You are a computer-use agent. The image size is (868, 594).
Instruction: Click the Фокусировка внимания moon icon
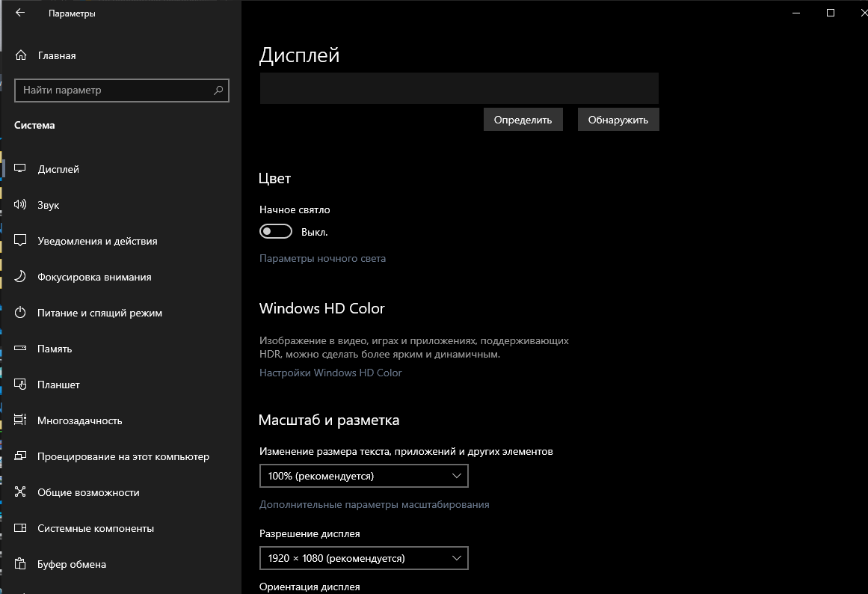coord(20,277)
